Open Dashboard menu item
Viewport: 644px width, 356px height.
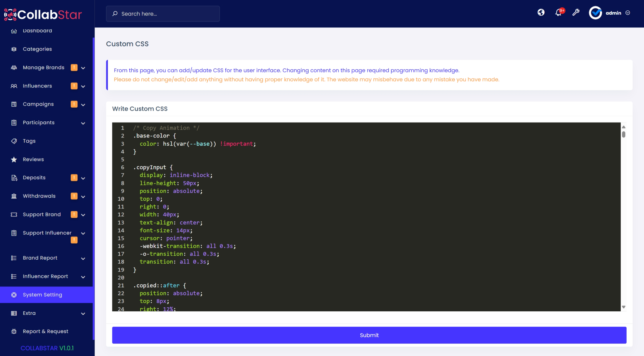[46, 31]
